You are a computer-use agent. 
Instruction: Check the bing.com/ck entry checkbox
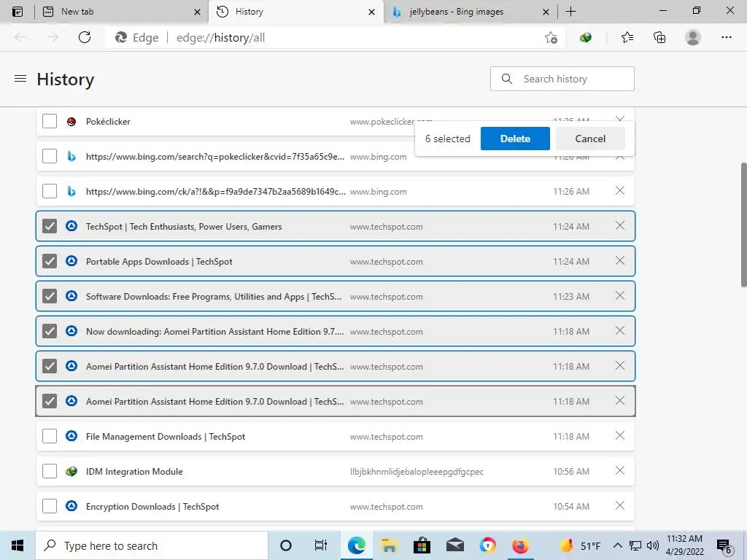pos(50,192)
